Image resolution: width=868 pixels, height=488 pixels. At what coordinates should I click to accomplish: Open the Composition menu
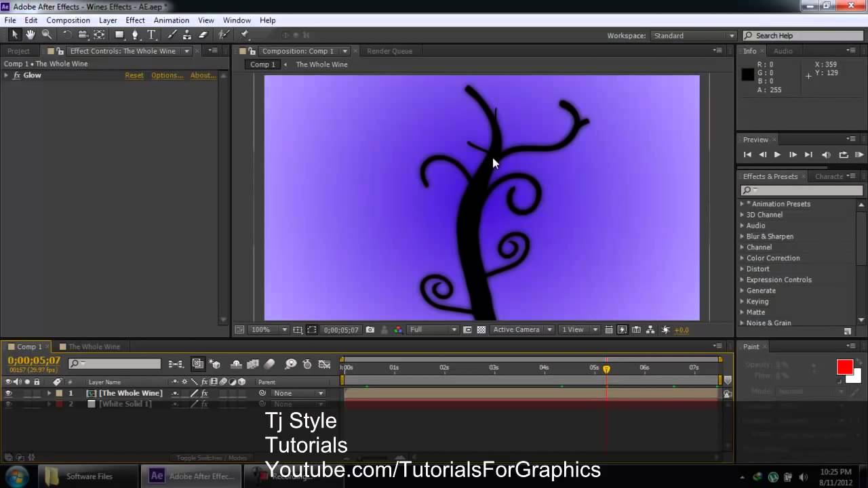[x=68, y=20]
